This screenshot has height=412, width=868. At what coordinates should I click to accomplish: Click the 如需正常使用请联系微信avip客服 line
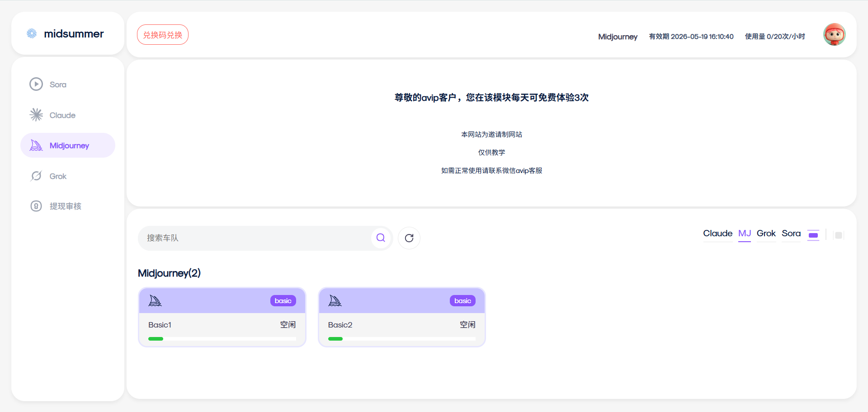tap(491, 171)
